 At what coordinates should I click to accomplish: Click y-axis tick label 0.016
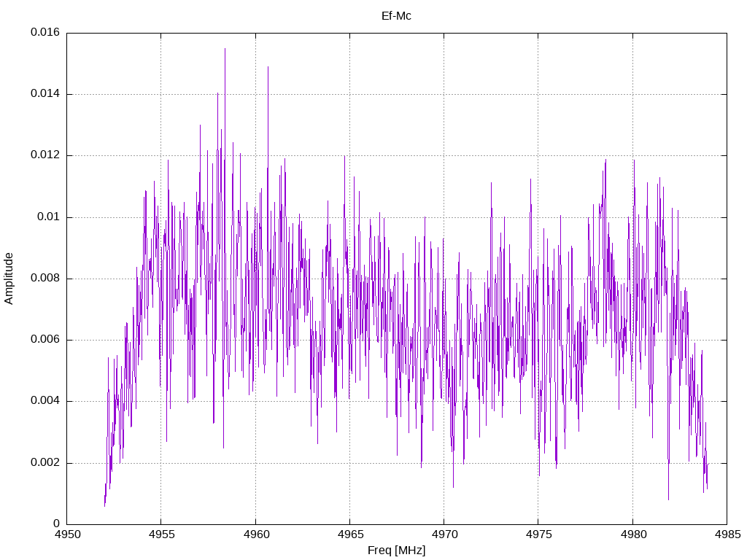[45, 32]
